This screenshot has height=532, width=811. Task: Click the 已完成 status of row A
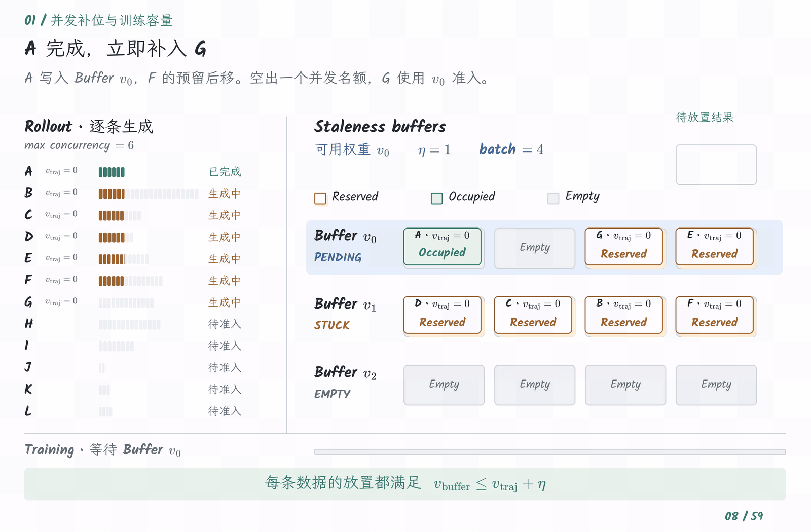point(225,172)
